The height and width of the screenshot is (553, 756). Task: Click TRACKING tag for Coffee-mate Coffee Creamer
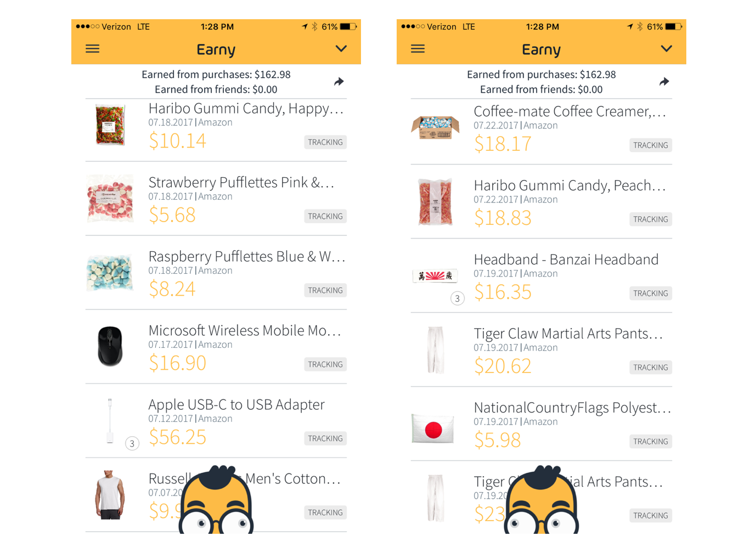[x=651, y=145]
